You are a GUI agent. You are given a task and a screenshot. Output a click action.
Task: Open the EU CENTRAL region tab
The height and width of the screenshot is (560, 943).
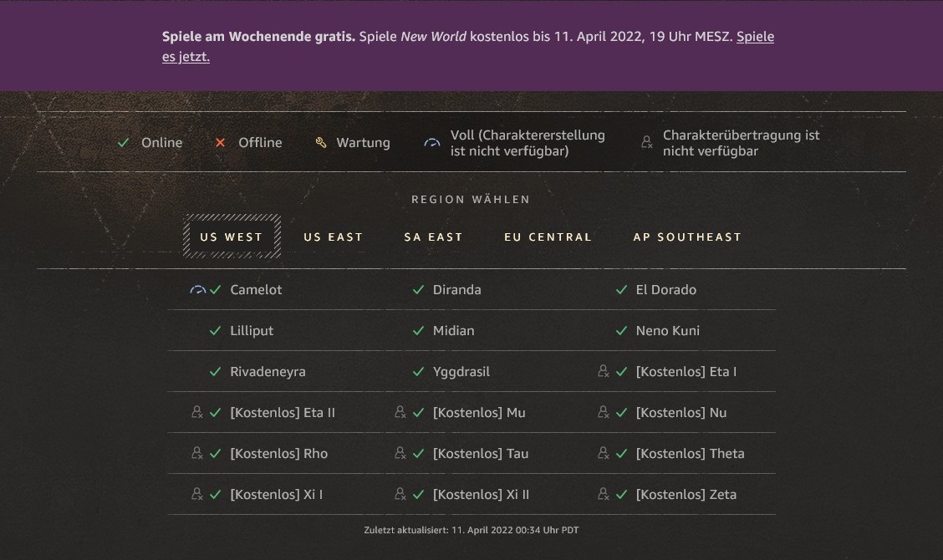tap(548, 237)
